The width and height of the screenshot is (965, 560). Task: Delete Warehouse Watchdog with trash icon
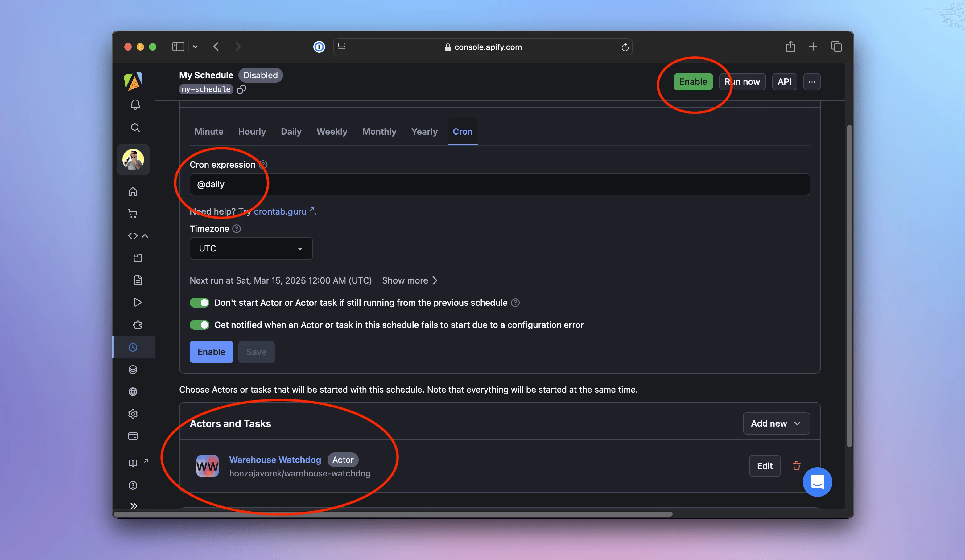(797, 466)
